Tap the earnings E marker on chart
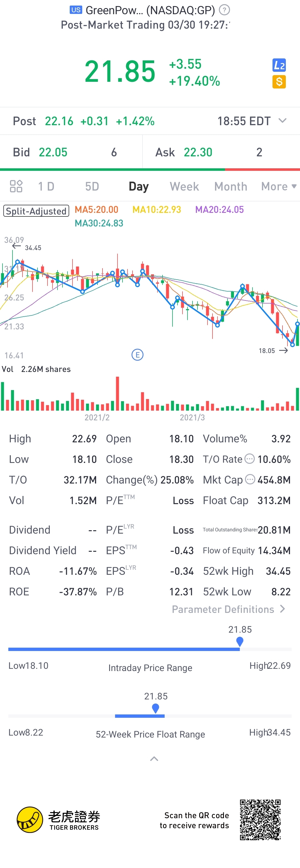Viewport: 300px width, 868px height. (137, 355)
